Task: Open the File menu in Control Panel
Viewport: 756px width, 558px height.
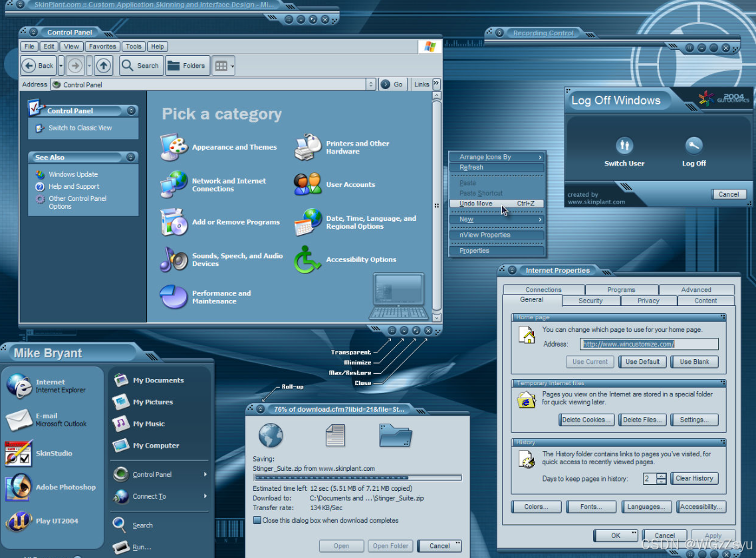Action: click(x=29, y=47)
